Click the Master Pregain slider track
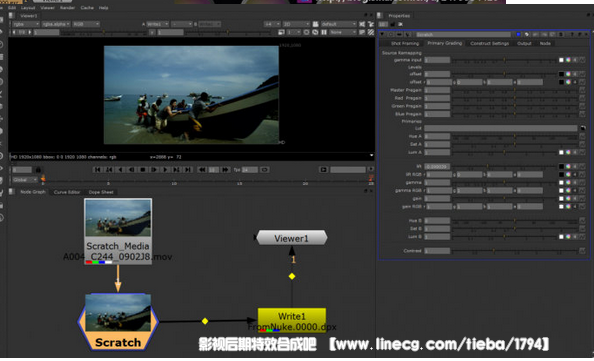The height and width of the screenshot is (361, 594). pyautogui.click(x=514, y=90)
